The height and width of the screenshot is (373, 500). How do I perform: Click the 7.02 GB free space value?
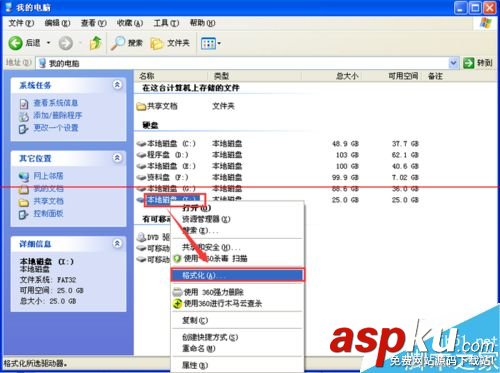pyautogui.click(x=405, y=178)
